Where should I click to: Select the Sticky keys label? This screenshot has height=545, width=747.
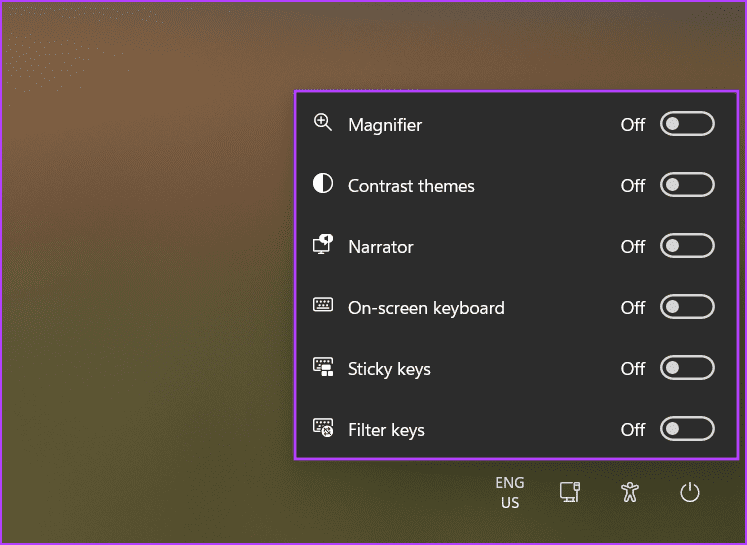pos(389,369)
